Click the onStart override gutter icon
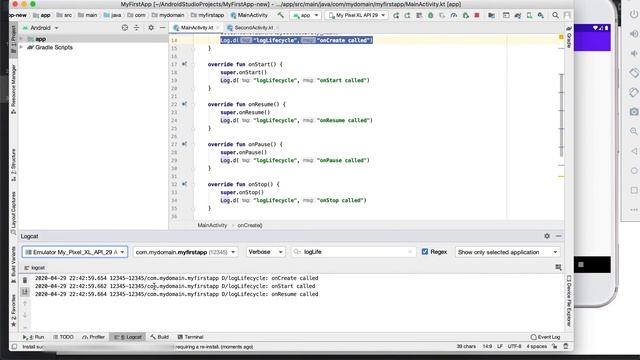This screenshot has width=640, height=360. [184, 64]
